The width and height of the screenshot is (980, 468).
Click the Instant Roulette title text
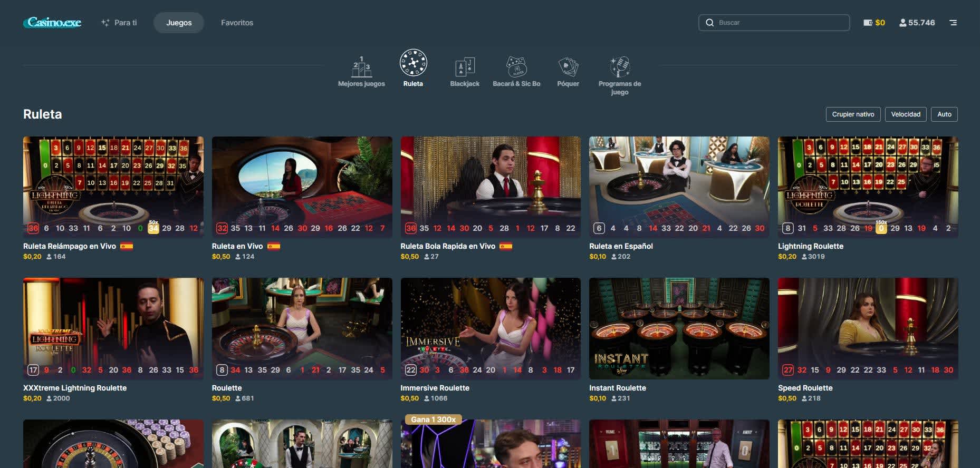tap(618, 388)
